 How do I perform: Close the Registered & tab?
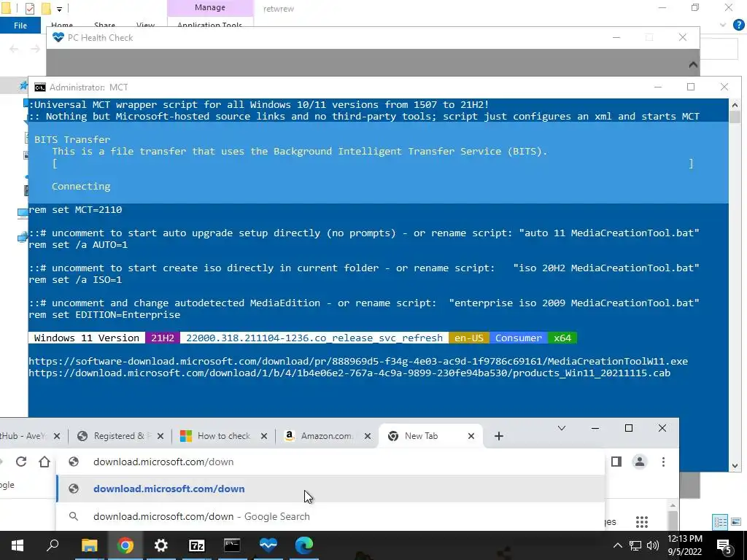pyautogui.click(x=160, y=436)
